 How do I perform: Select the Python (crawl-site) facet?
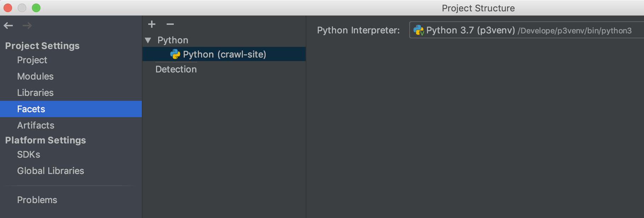224,54
